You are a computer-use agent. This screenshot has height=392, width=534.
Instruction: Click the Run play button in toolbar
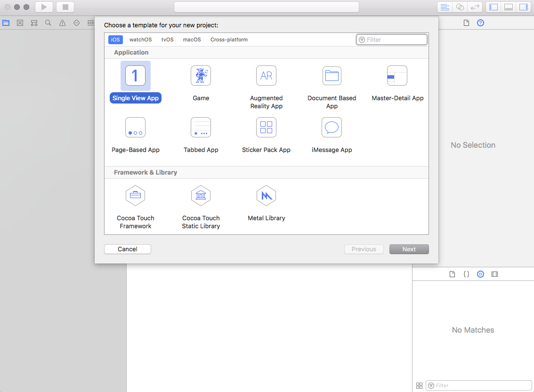pos(44,7)
